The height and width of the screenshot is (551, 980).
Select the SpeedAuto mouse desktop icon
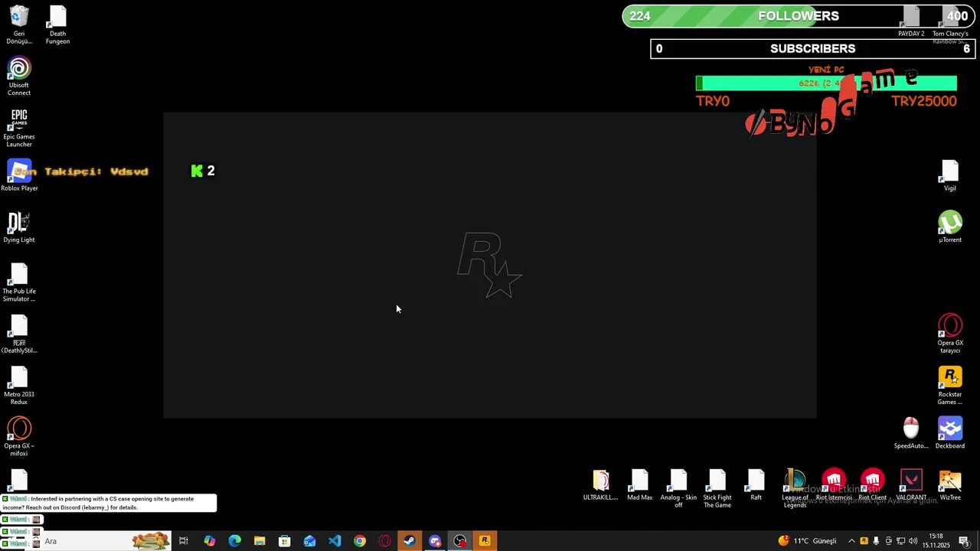pos(910,433)
